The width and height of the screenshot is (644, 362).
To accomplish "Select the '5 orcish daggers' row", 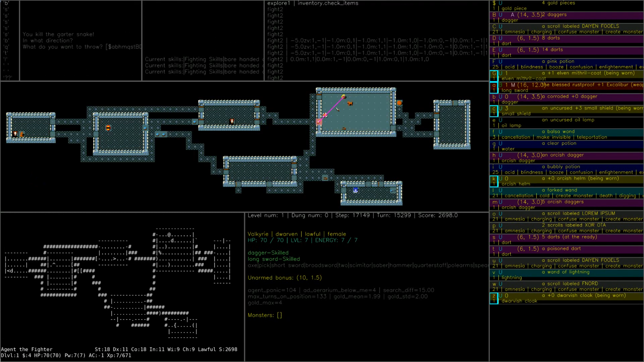I will pyautogui.click(x=567, y=205).
